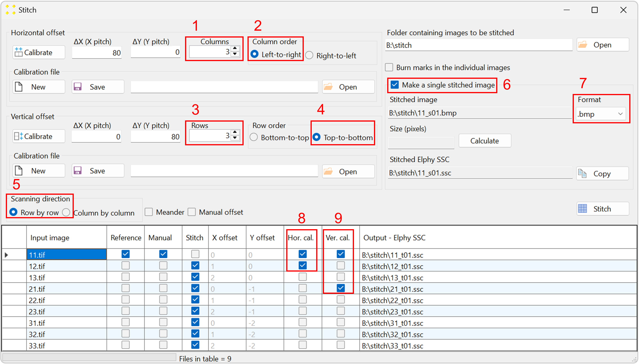This screenshot has height=364, width=639.
Task: Toggle Hor. cal. checkbox for 11.tif
Action: [x=303, y=254]
